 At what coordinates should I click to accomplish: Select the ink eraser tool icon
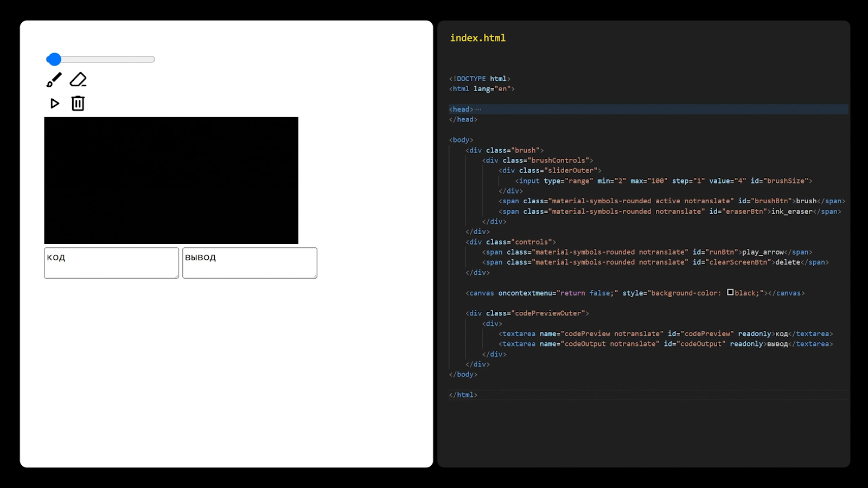(78, 80)
